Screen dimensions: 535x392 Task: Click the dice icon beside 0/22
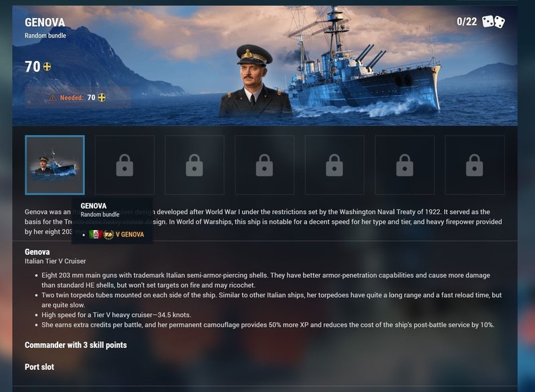(494, 22)
